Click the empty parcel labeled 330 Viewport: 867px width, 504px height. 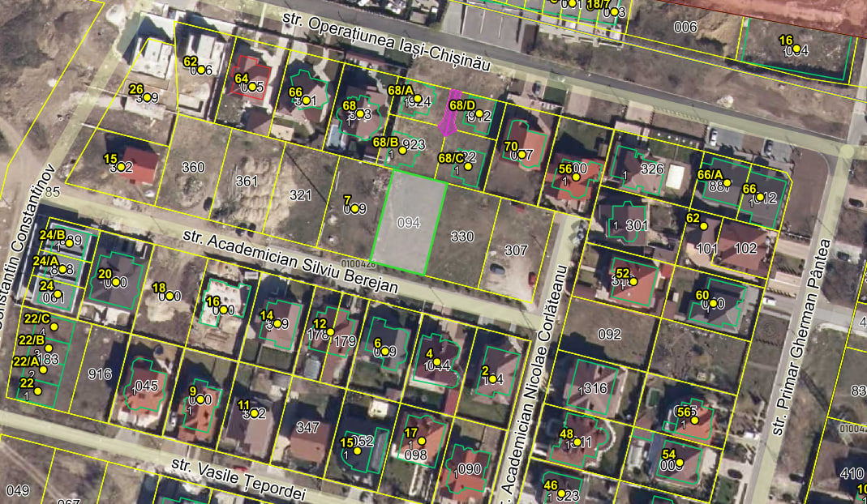[462, 237]
